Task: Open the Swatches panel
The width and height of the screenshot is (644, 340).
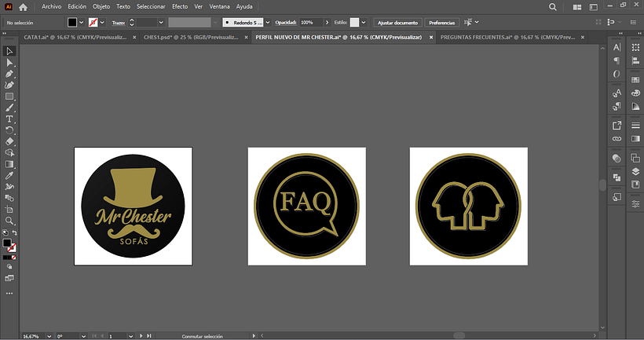Action: [635, 79]
